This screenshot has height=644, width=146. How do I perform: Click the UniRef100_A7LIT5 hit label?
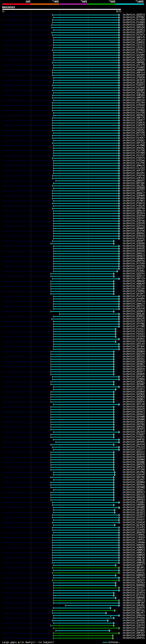point(134,65)
